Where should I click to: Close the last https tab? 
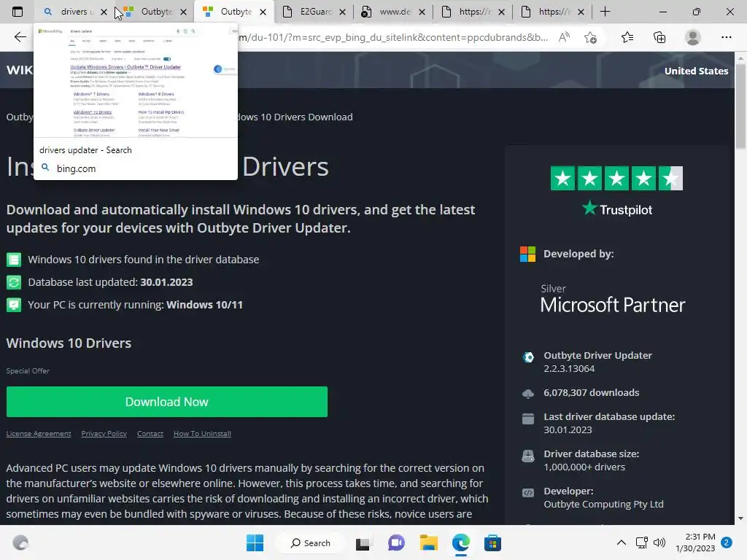tap(581, 12)
